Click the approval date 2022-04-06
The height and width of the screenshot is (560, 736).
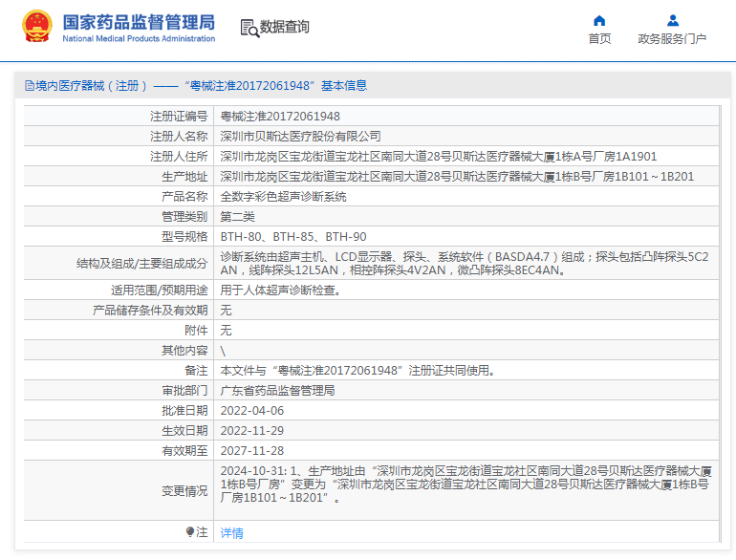tap(251, 410)
